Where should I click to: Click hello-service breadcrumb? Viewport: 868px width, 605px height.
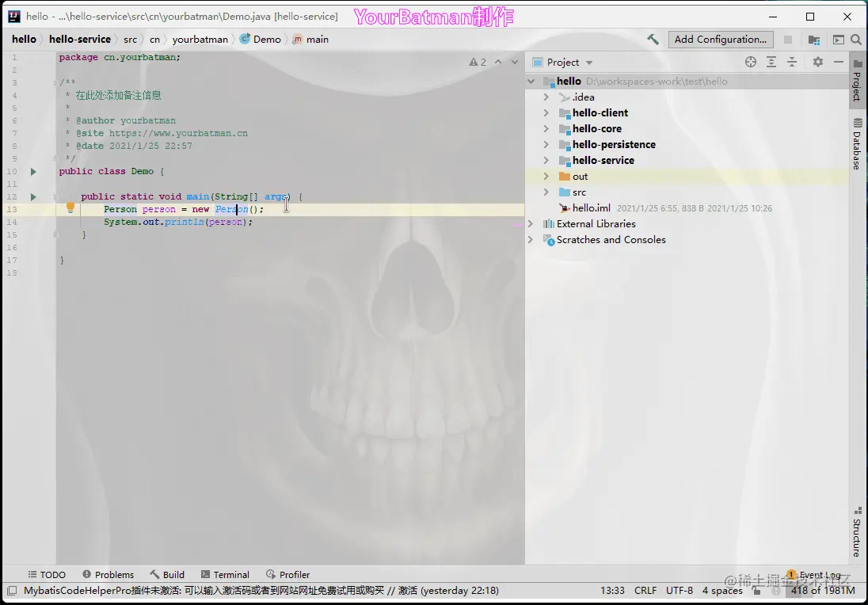(80, 40)
